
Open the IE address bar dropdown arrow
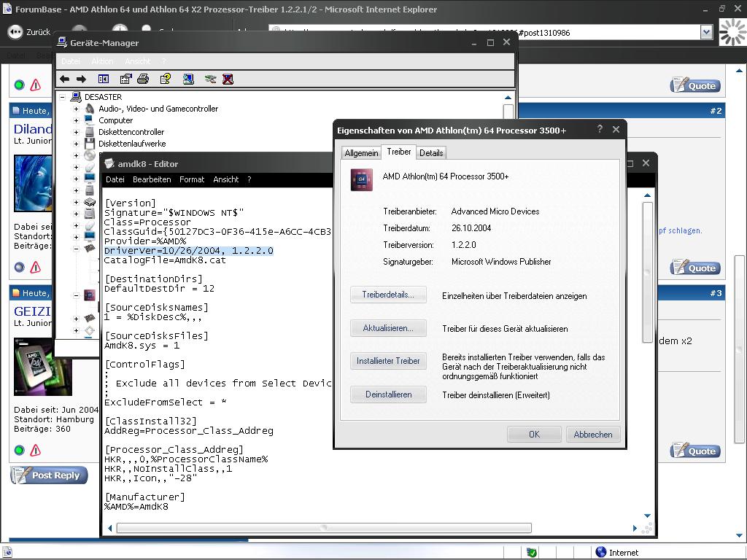point(706,32)
